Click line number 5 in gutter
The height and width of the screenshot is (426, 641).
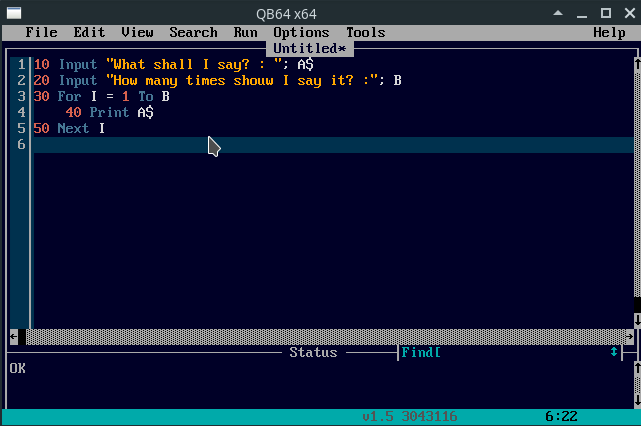(21, 128)
